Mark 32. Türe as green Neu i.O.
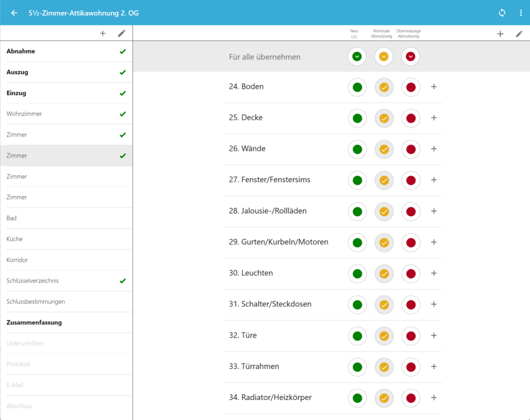Viewport: 530px width, 420px height. coord(358,336)
